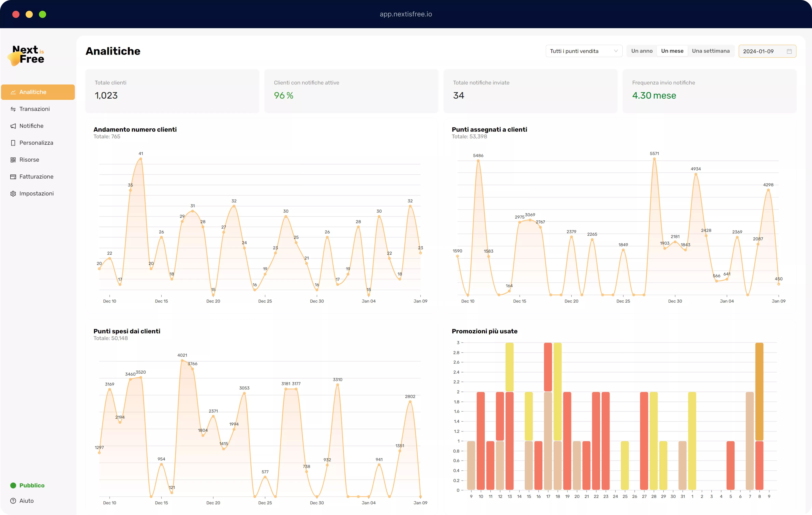Image resolution: width=812 pixels, height=515 pixels.
Task: Click the Risorse QR code icon
Action: [13, 160]
